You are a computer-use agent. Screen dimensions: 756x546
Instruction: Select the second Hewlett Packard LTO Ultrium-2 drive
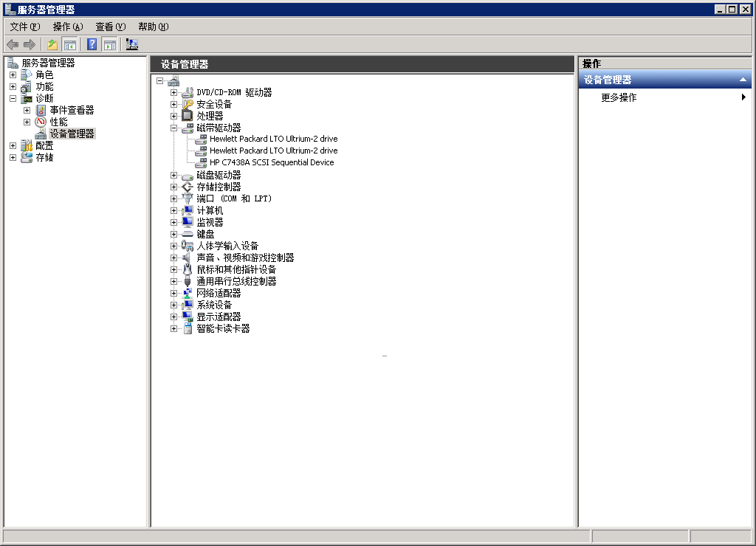[x=273, y=151]
